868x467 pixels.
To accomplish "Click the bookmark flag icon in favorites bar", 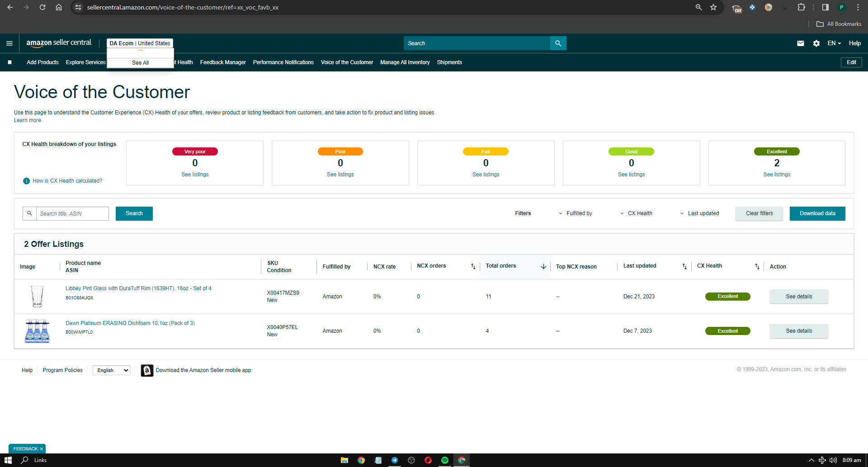I will (x=9, y=62).
